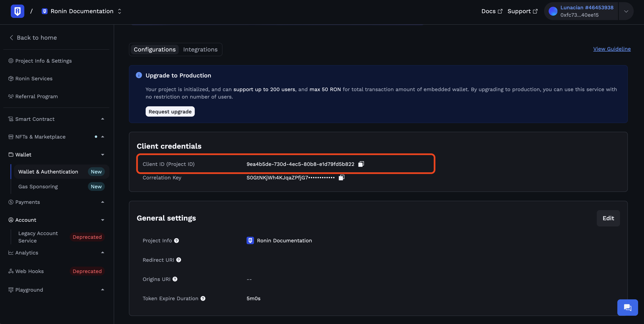This screenshot has height=324, width=644.
Task: Expand the Playground section arrow
Action: 102,290
